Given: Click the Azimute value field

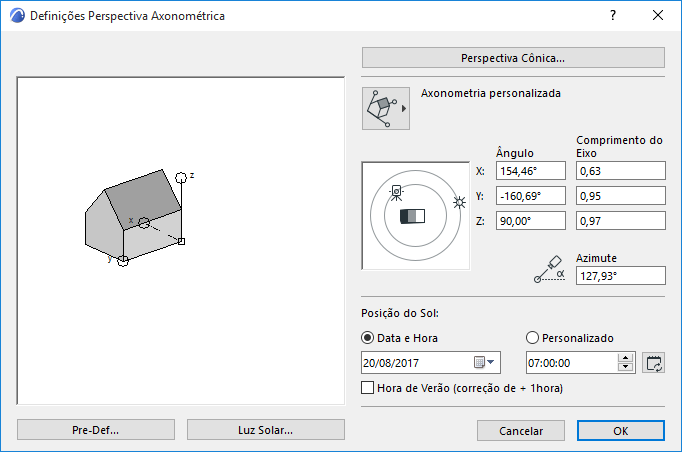Looking at the screenshot, I should point(620,276).
